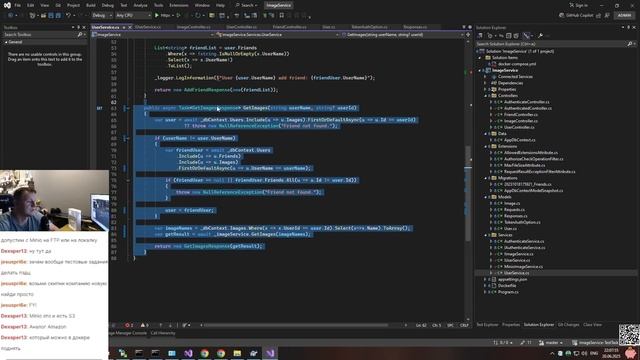Image resolution: width=640 pixels, height=360 pixels.
Task: Click the ADMIN button in the title bar
Action: tap(624, 16)
